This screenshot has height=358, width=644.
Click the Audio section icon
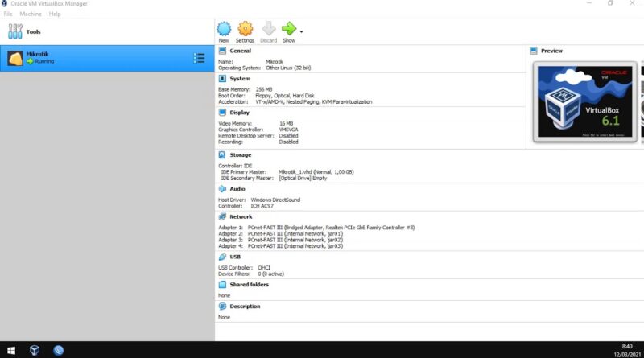(222, 189)
